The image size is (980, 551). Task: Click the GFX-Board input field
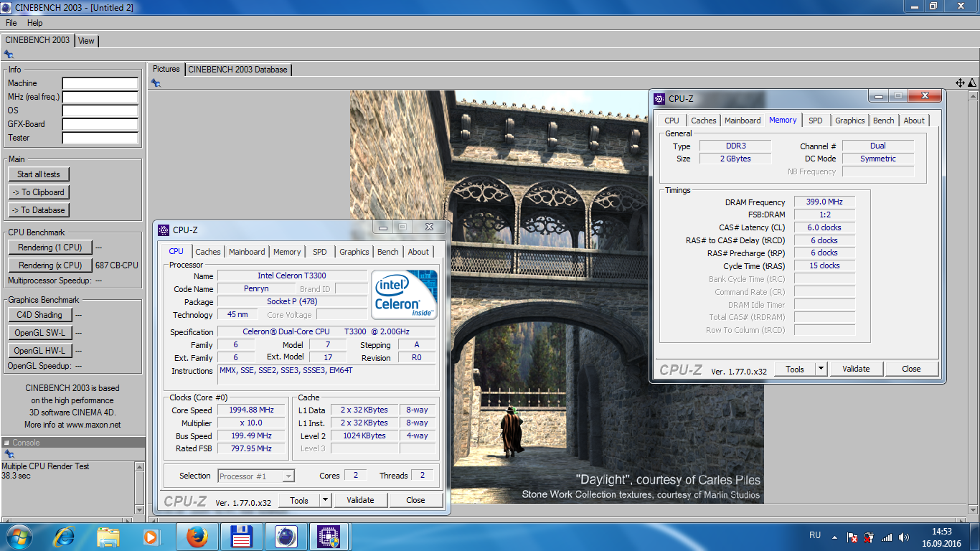(x=100, y=125)
